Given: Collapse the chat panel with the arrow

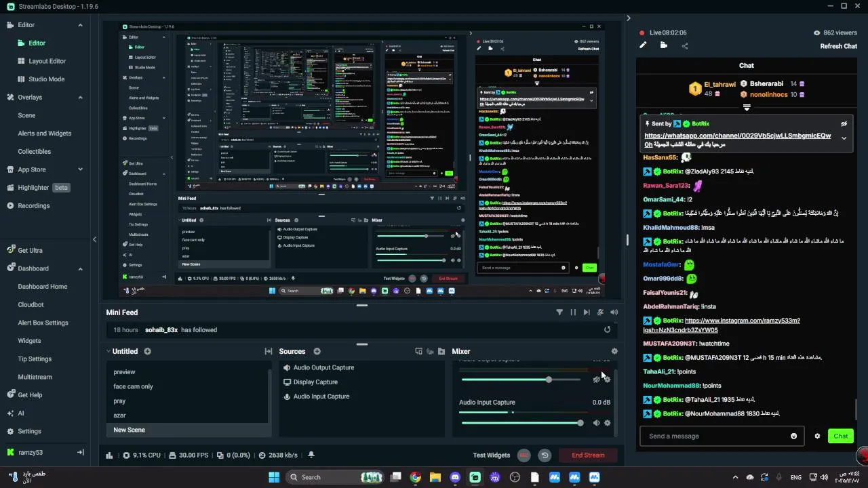Looking at the screenshot, I should (x=628, y=18).
